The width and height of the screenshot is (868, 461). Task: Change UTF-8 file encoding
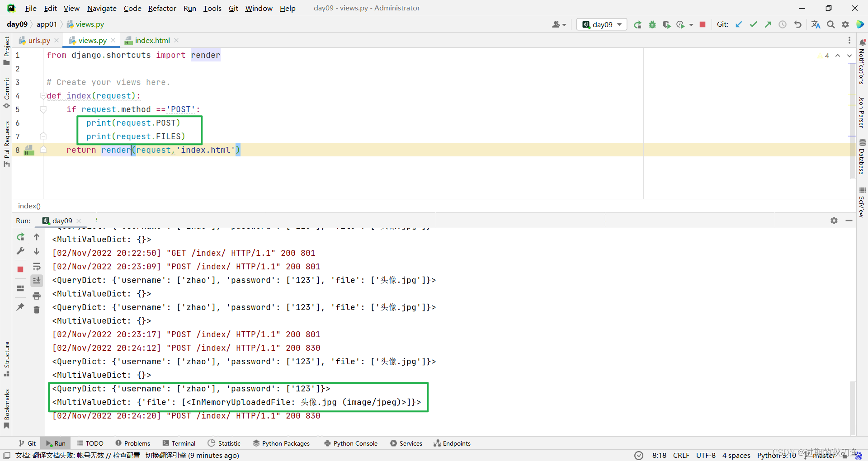click(x=706, y=455)
